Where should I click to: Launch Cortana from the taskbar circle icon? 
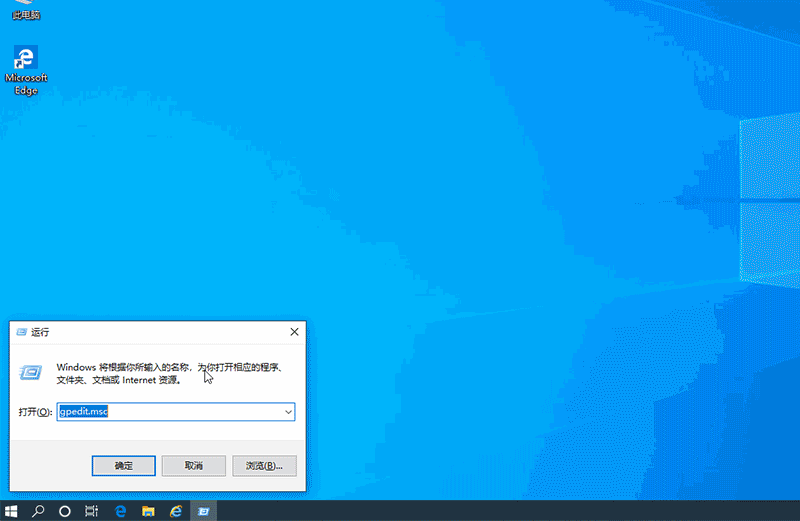(65, 510)
